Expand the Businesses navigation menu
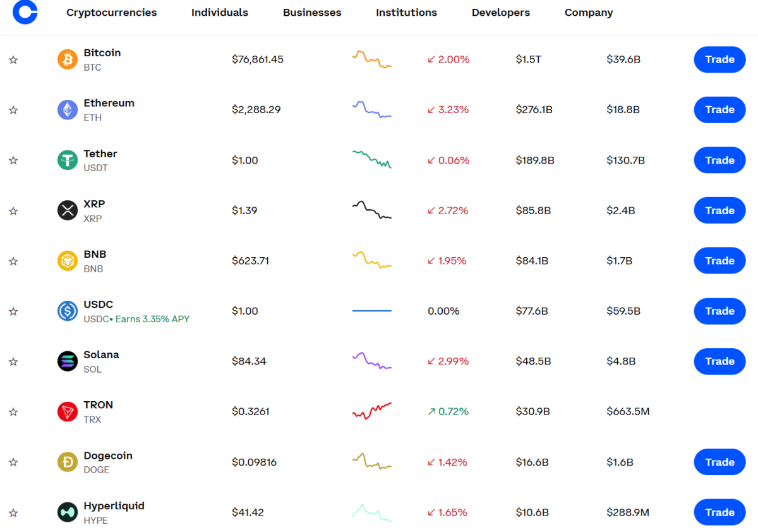 (x=312, y=13)
